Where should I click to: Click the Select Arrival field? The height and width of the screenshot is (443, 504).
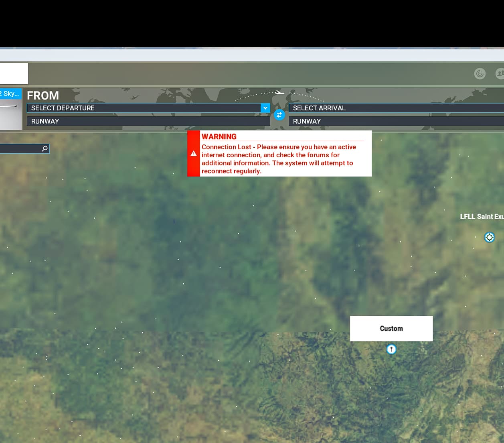point(396,108)
